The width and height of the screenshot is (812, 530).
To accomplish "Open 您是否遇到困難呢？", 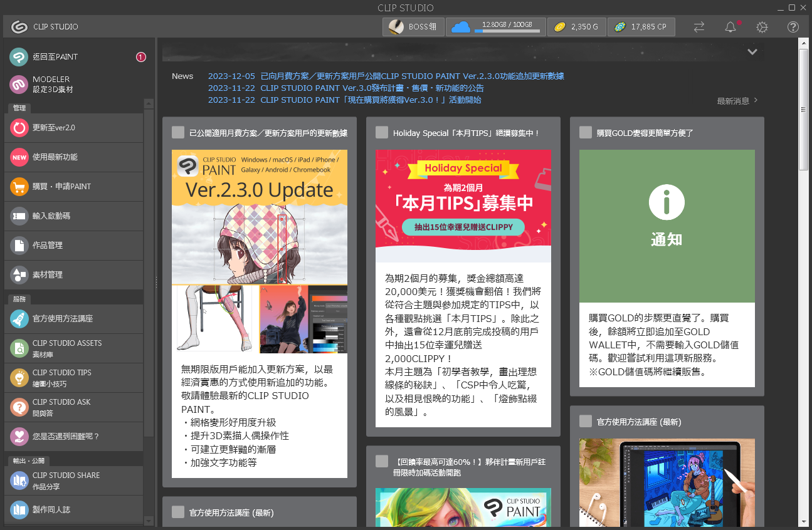I will click(x=73, y=437).
